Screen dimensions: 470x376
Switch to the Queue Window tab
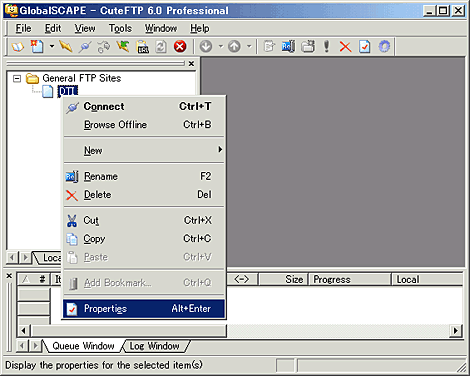pos(83,346)
